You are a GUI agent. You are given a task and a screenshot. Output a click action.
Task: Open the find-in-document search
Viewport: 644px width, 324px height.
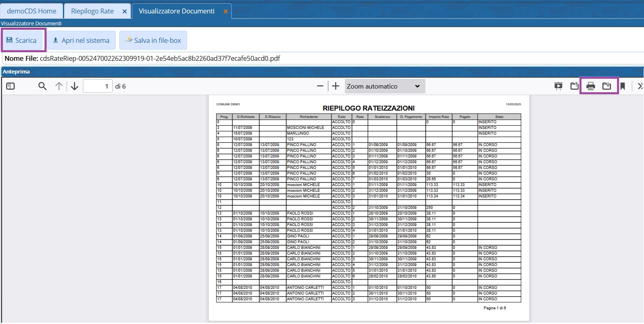point(42,86)
